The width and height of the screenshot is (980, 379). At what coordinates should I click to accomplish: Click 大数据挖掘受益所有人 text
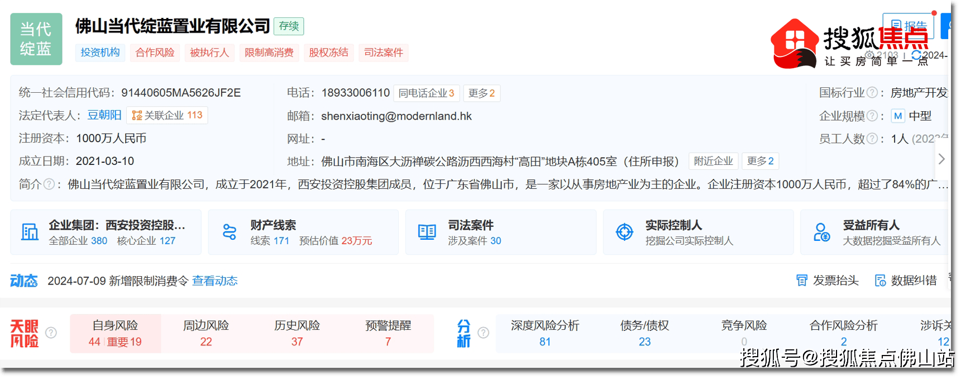892,241
